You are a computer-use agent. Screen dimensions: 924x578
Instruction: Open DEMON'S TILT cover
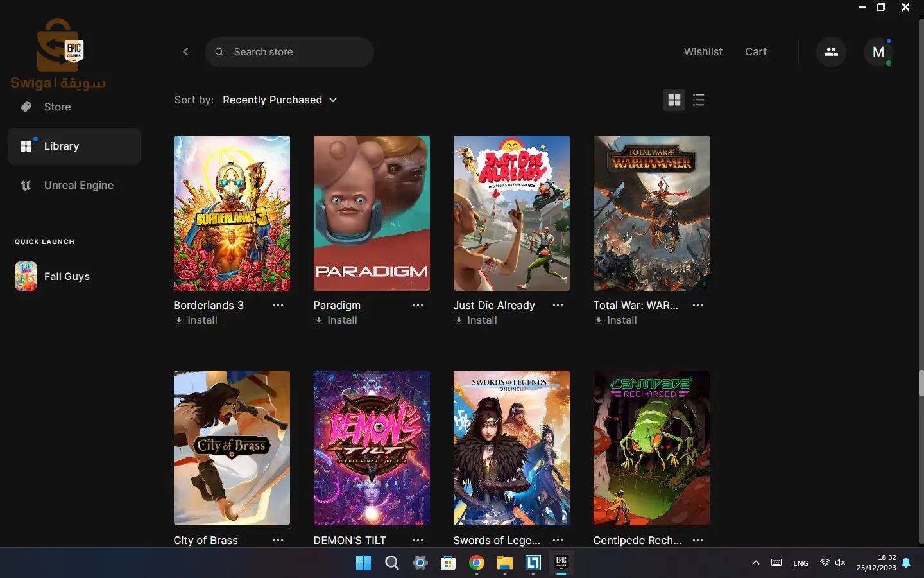(x=372, y=448)
